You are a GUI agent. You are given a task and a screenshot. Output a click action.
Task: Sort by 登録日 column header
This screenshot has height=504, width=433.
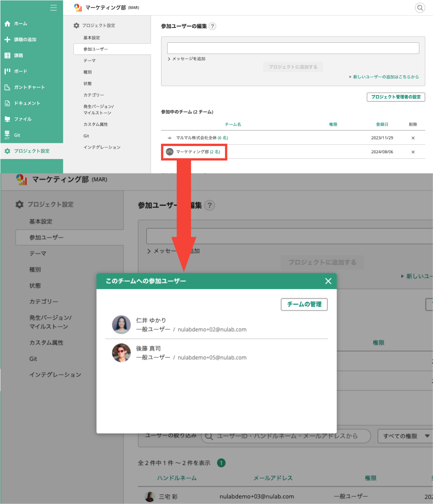(x=382, y=124)
